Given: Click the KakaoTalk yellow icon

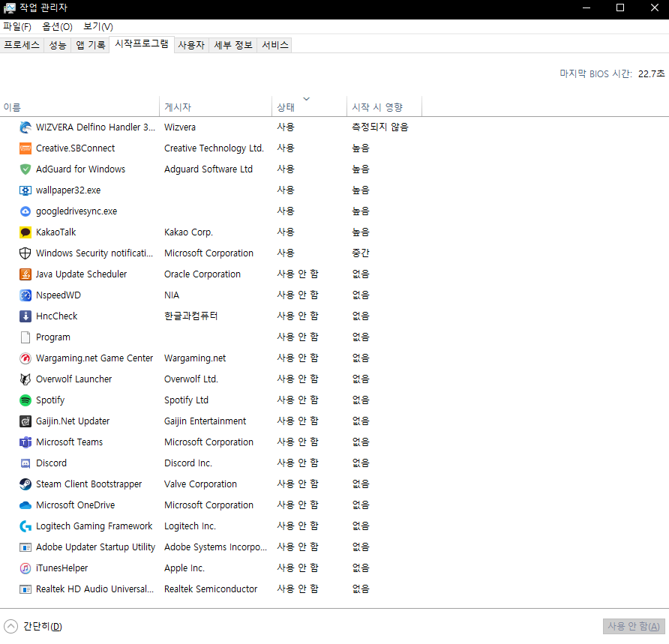Looking at the screenshot, I should pos(25,232).
